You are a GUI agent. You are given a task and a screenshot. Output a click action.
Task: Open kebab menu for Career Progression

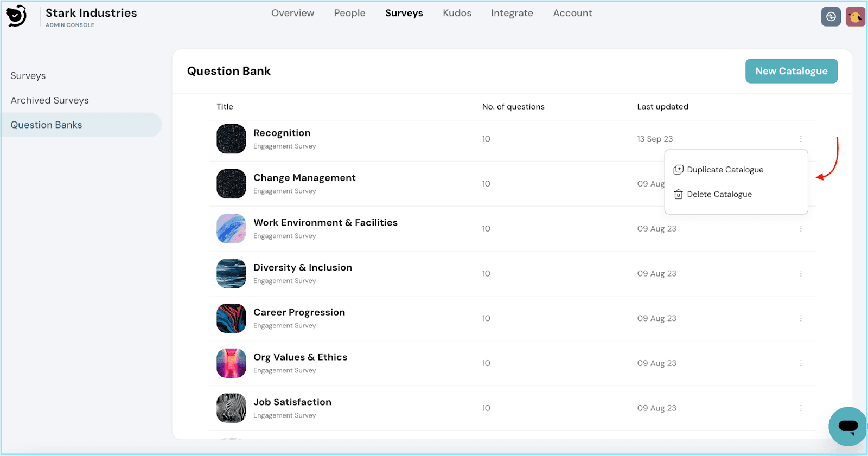pyautogui.click(x=800, y=318)
